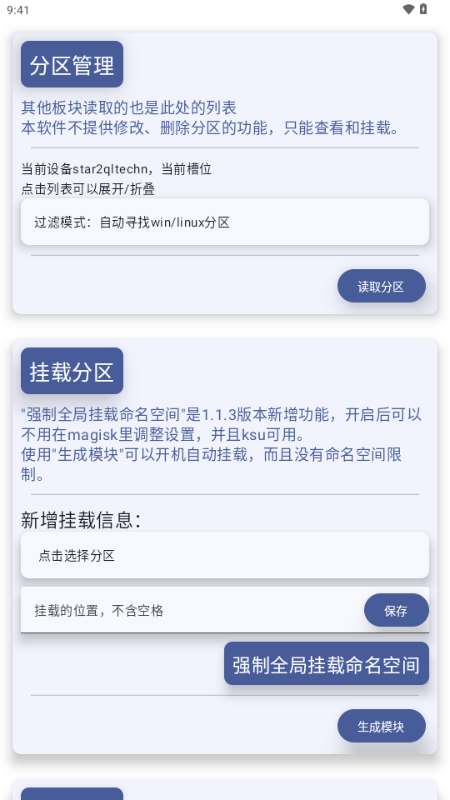Tap the 新增挂载信息 label
This screenshot has width=450, height=800.
coord(81,520)
